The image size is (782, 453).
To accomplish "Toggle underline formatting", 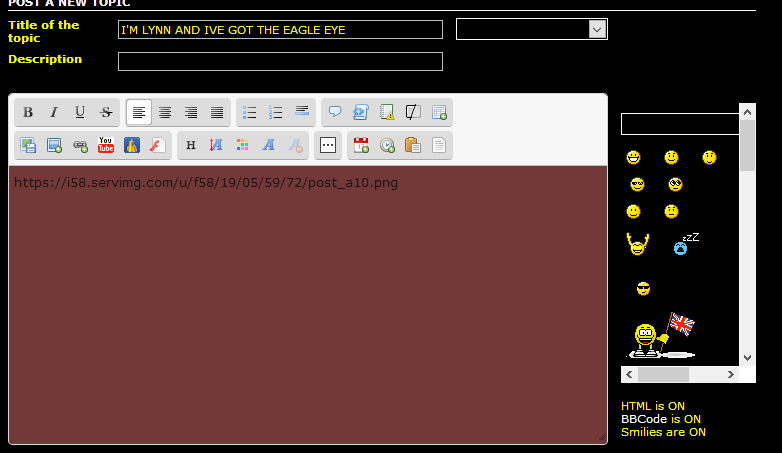I will [80, 112].
